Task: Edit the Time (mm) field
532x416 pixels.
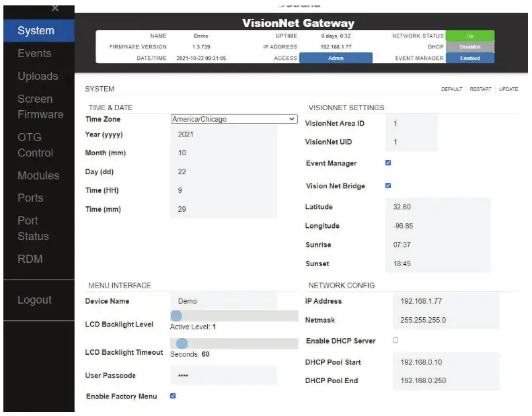Action: pyautogui.click(x=223, y=209)
